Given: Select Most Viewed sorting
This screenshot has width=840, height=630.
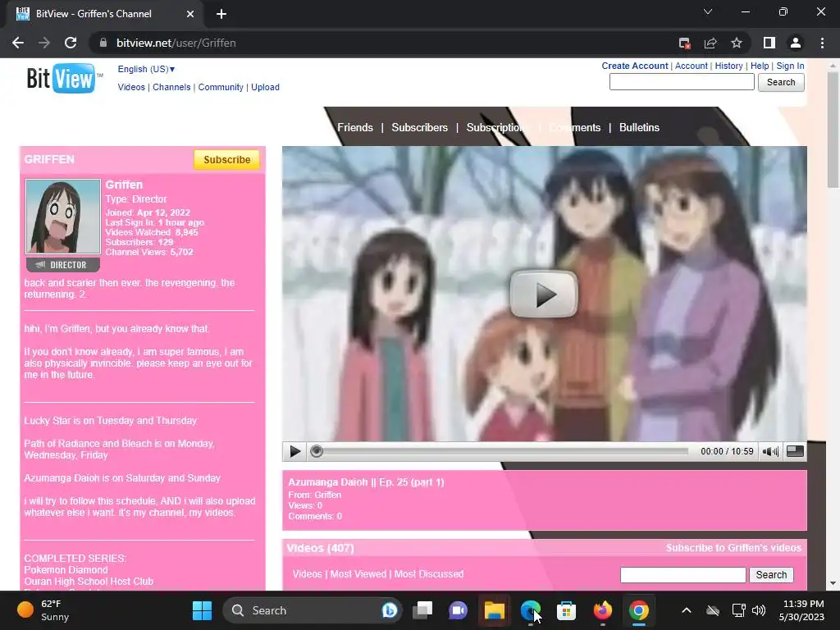Looking at the screenshot, I should (358, 574).
